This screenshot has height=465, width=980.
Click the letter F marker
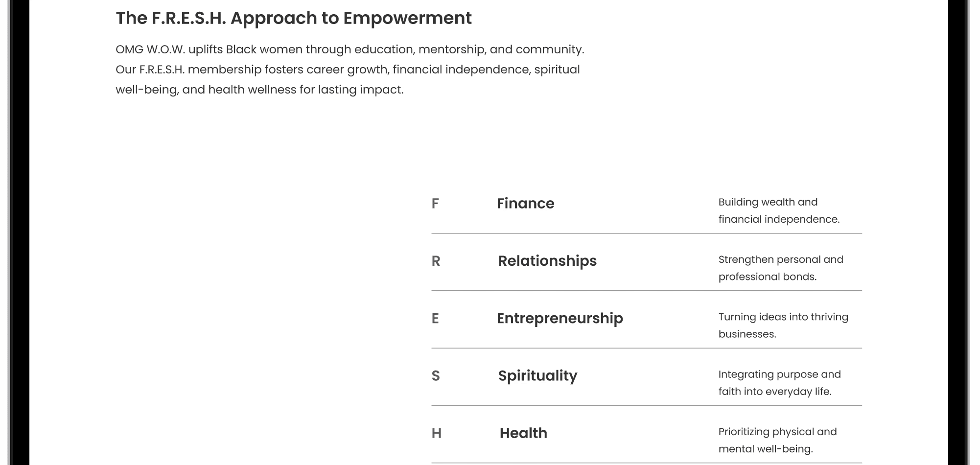(435, 204)
